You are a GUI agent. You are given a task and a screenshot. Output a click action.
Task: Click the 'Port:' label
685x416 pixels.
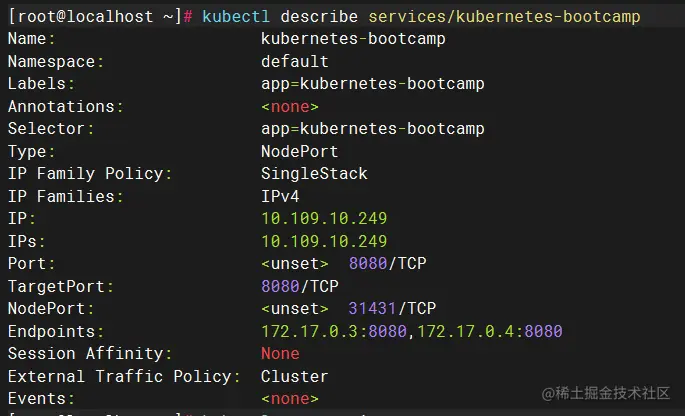click(31, 263)
